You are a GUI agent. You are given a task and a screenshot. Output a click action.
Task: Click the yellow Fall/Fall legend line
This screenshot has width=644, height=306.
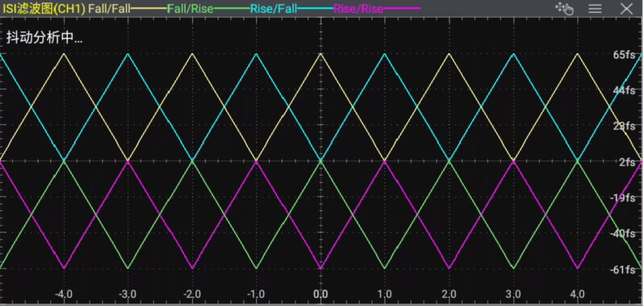click(149, 9)
